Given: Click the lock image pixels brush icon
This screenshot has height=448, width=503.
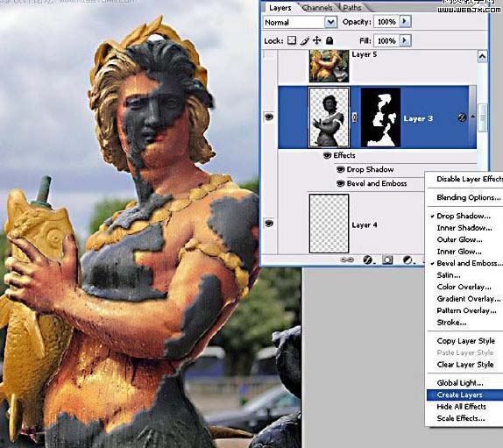Looking at the screenshot, I should (305, 40).
